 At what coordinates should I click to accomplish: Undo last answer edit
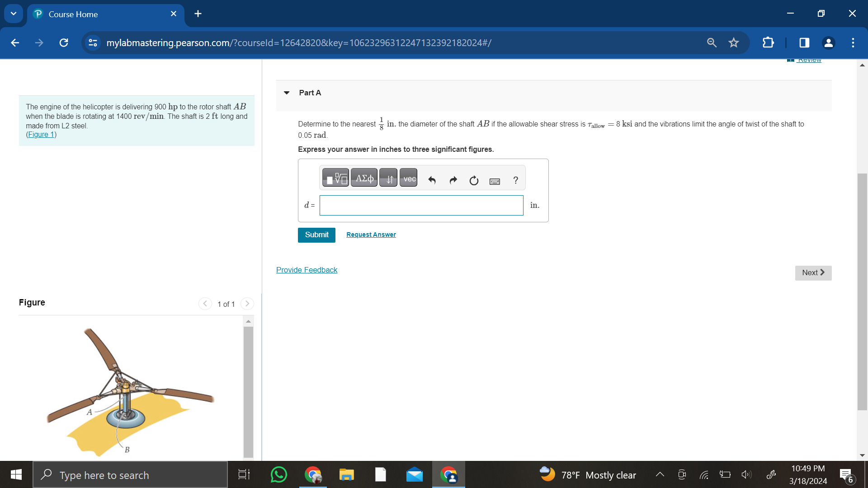432,180
